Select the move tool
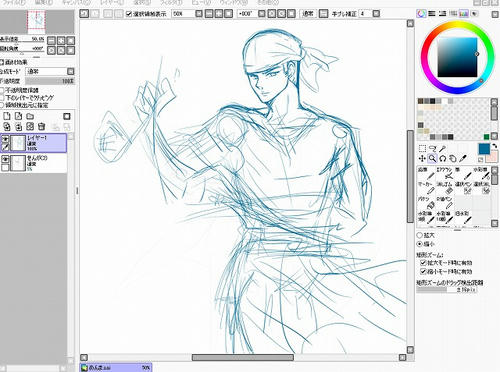The height and width of the screenshot is (372, 500). click(x=422, y=158)
